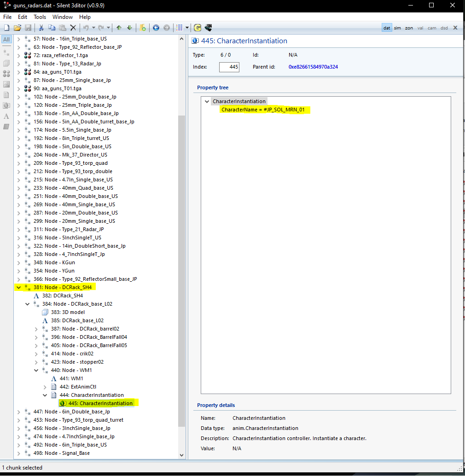Select the node filter icon below All
This screenshot has height=476, width=465.
tap(6, 52)
